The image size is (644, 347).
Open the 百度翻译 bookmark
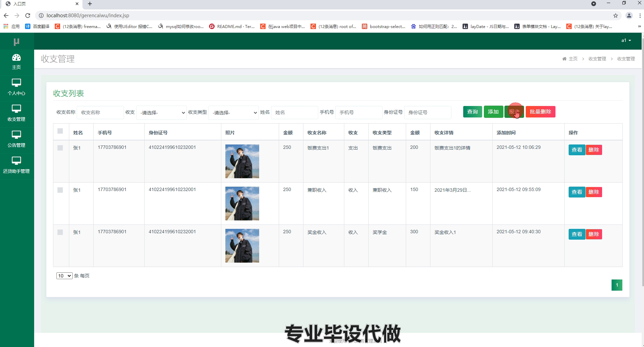(37, 26)
